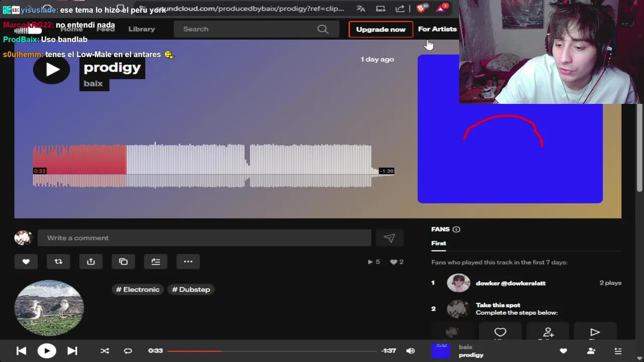Image resolution: width=644 pixels, height=362 pixels.
Task: Open the small blue artwork in the player bar
Action: pyautogui.click(x=441, y=350)
